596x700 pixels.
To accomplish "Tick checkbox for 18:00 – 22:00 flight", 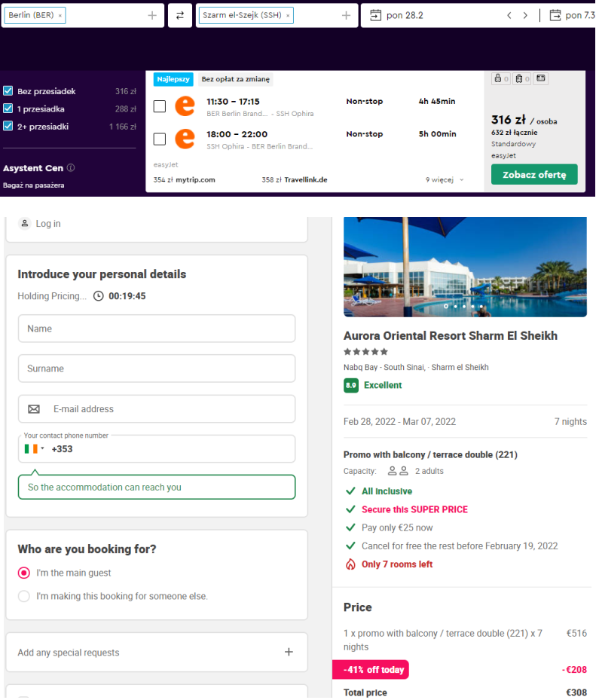I will tap(160, 139).
